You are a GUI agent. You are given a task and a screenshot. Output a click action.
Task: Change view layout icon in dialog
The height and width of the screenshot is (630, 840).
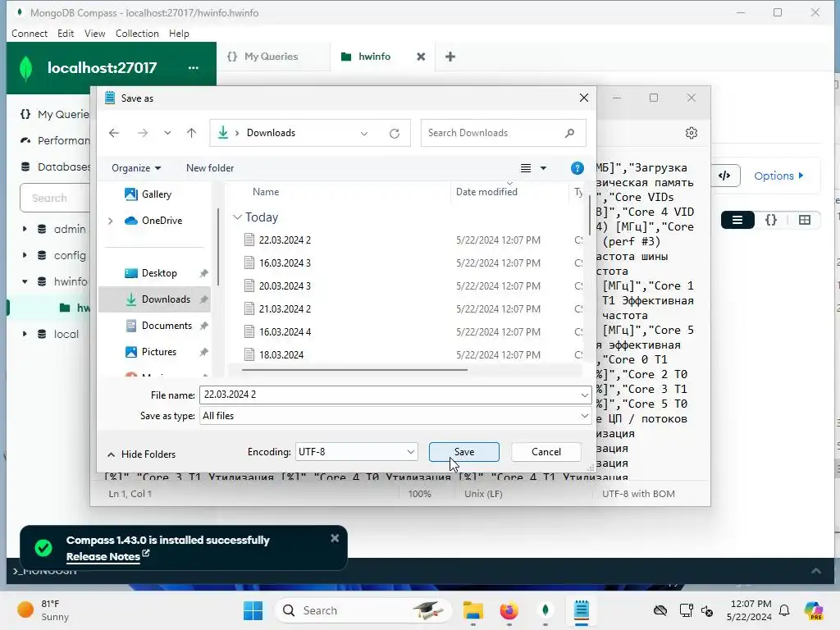(526, 168)
